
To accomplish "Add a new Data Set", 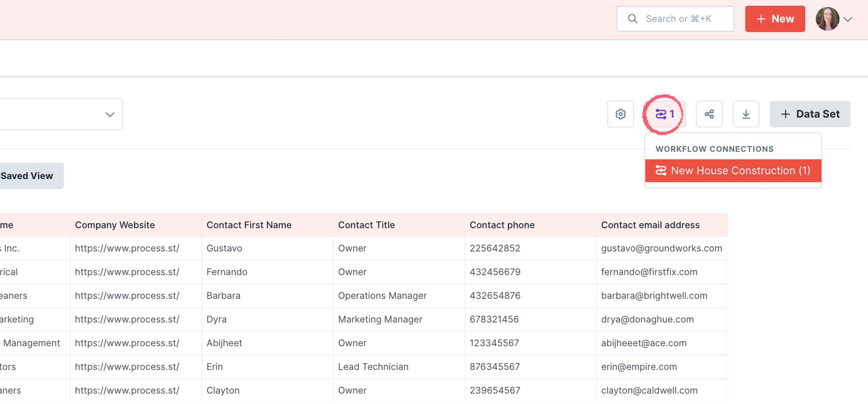I will [810, 114].
